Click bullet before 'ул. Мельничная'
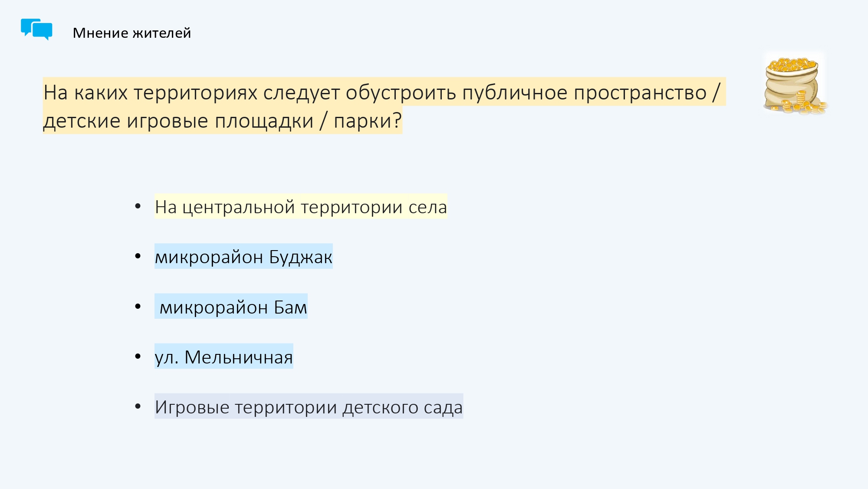The width and height of the screenshot is (868, 489). (x=138, y=357)
